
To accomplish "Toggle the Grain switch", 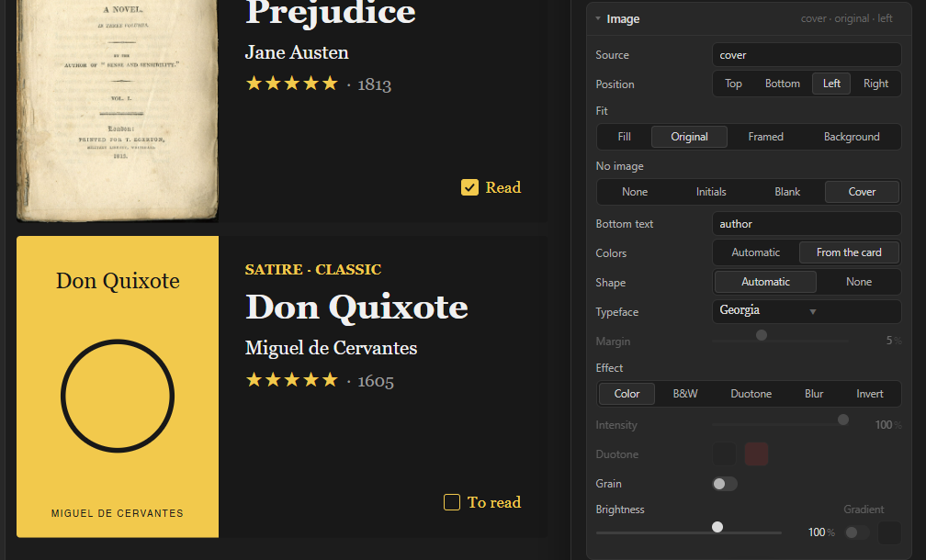I will (x=725, y=484).
